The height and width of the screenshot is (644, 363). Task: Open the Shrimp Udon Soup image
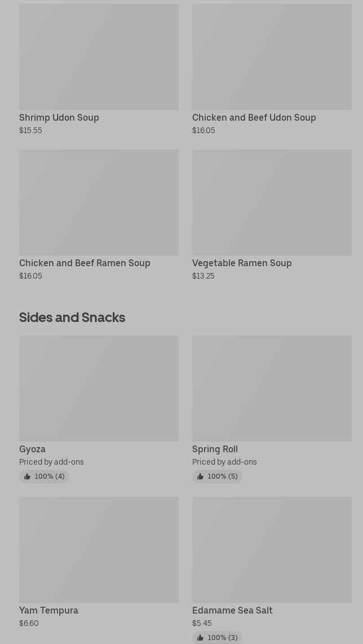99,56
